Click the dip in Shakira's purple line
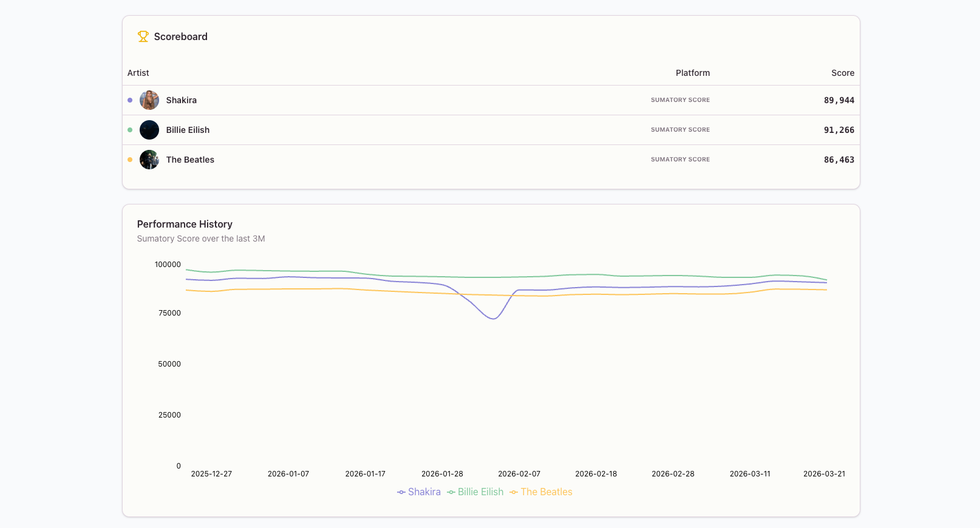This screenshot has height=528, width=980. pyautogui.click(x=494, y=318)
